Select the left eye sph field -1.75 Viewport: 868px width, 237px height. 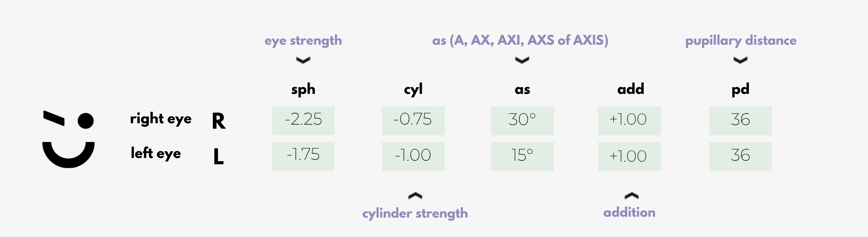click(303, 156)
